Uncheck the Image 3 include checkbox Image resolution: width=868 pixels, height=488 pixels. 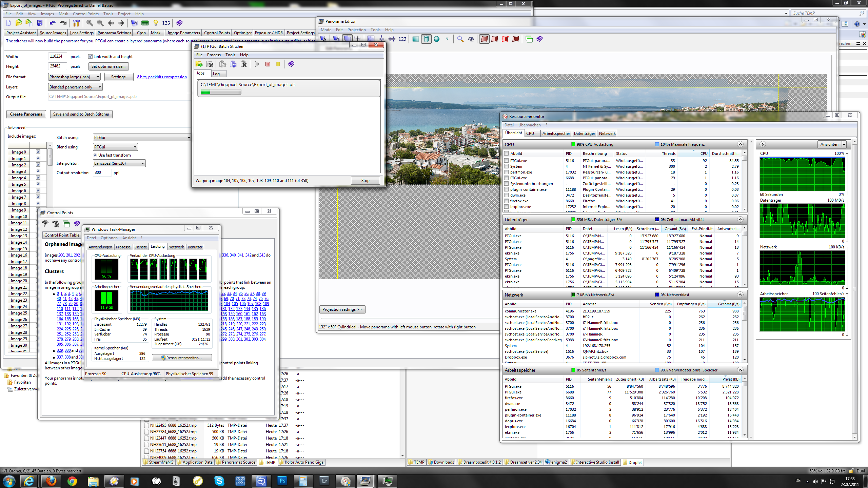[38, 171]
